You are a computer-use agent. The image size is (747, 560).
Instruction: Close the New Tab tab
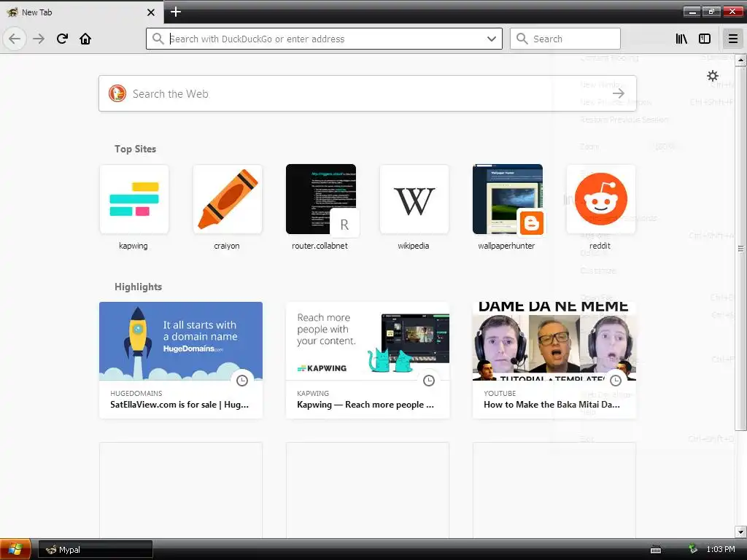click(150, 12)
